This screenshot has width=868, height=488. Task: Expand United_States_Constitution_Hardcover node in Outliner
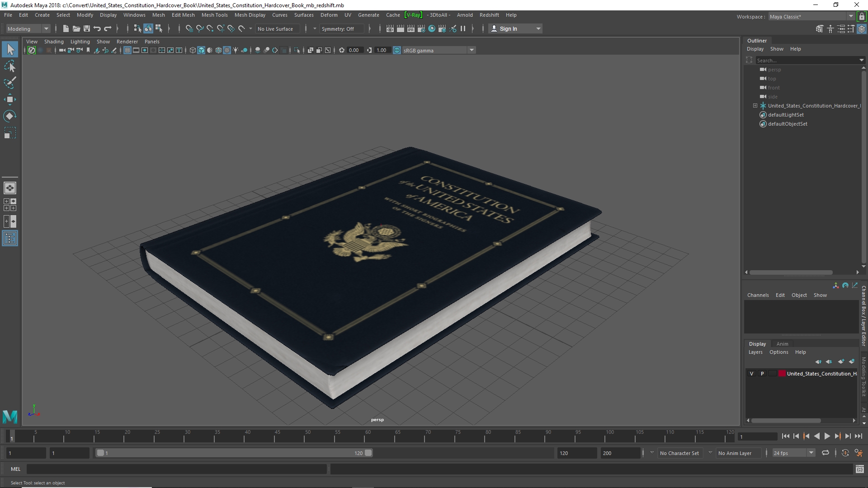pyautogui.click(x=755, y=105)
